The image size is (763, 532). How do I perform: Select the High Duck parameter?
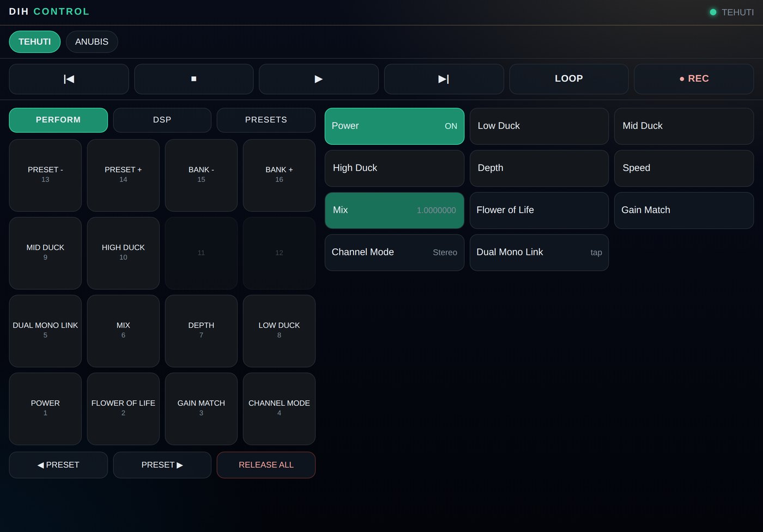395,168
